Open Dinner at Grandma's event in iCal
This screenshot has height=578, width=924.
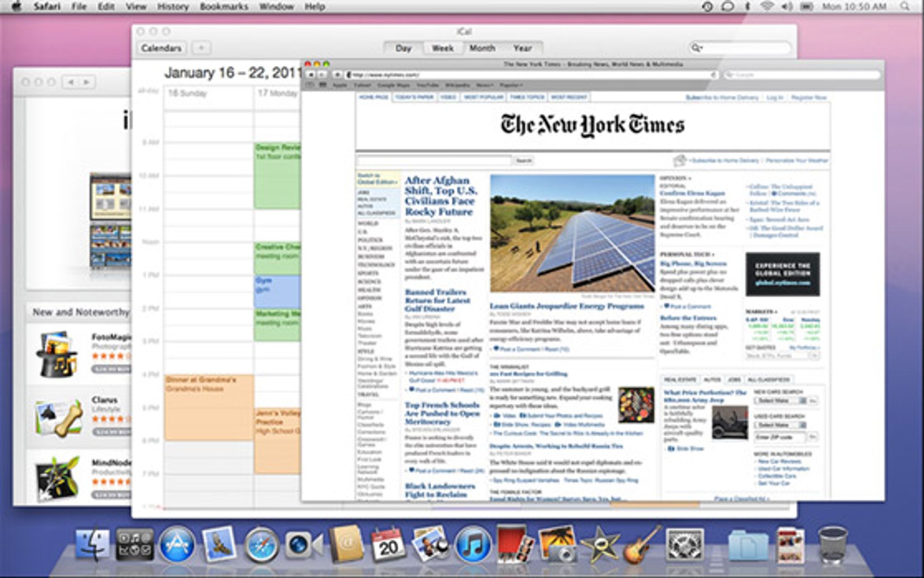tap(209, 407)
